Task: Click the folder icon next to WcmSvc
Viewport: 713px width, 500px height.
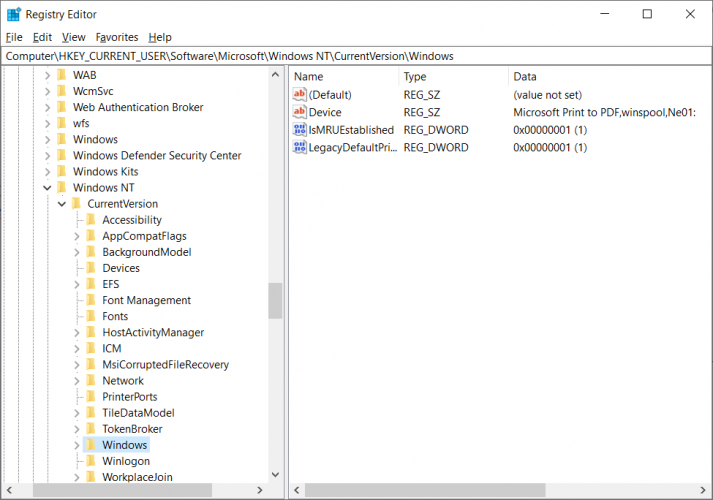Action: point(62,91)
